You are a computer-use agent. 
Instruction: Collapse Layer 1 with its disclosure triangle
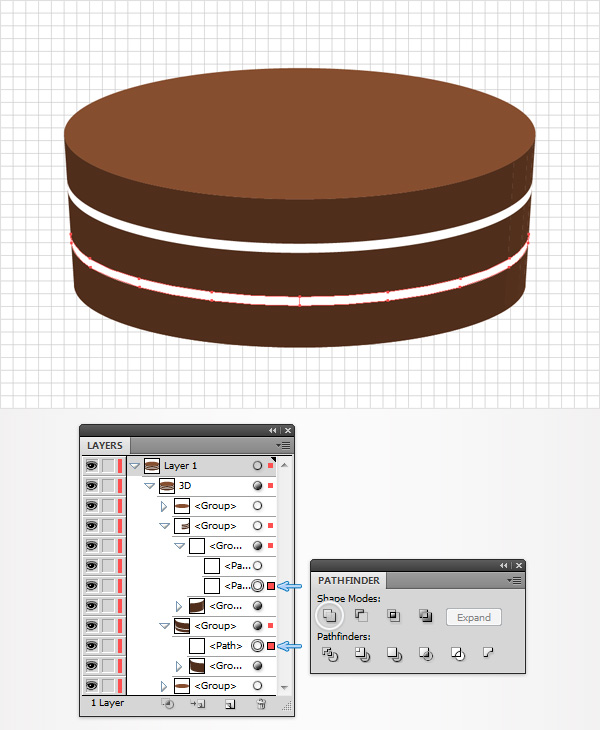[x=135, y=466]
